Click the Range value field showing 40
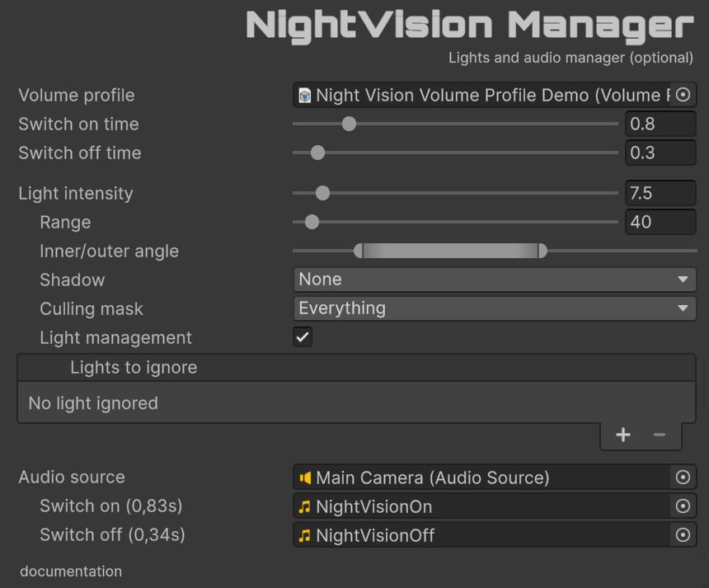Viewport: 709px width, 588px height. [660, 222]
